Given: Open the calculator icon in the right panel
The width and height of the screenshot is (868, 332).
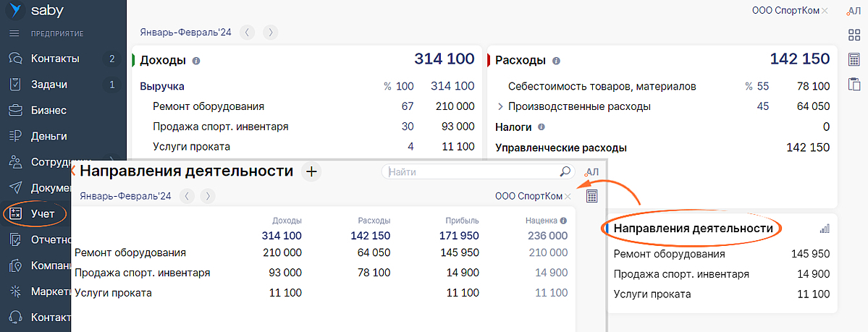Looking at the screenshot, I should (x=854, y=59).
